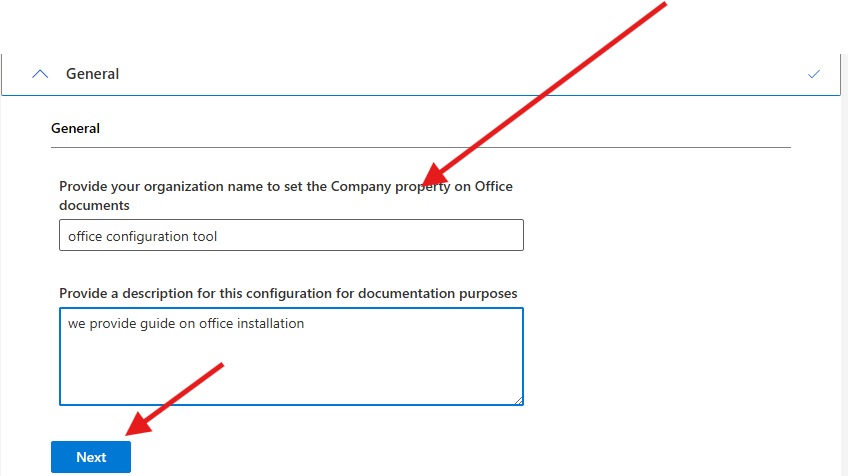Click the divider line below General heading
The image size is (848, 476).
(420, 148)
